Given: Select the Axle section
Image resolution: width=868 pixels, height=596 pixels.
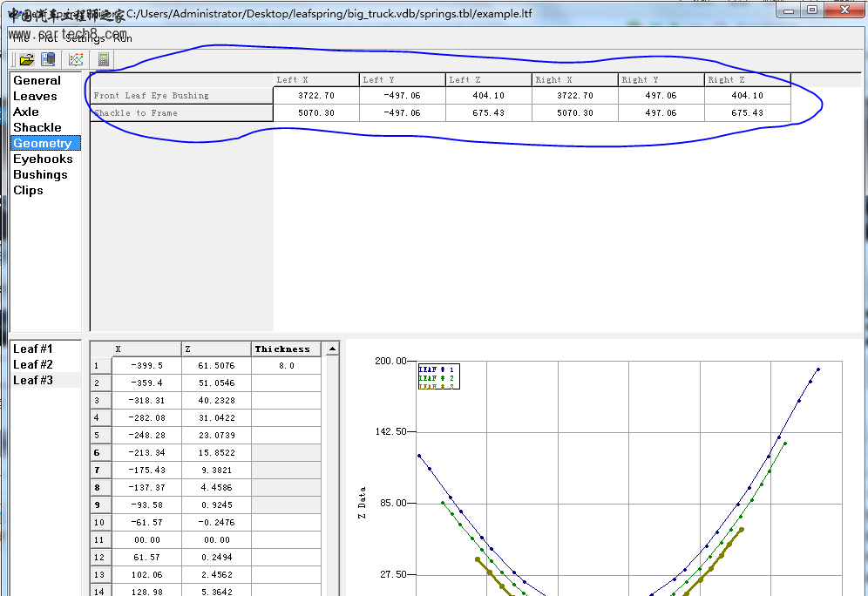Looking at the screenshot, I should coord(26,112).
